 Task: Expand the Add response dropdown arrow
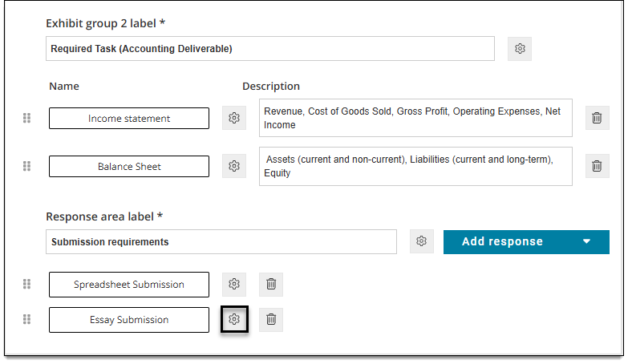tap(587, 241)
